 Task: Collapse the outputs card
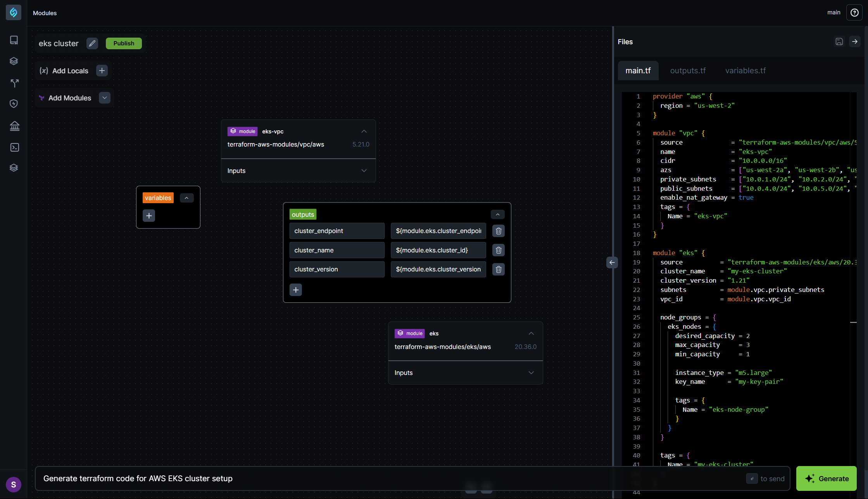point(498,214)
